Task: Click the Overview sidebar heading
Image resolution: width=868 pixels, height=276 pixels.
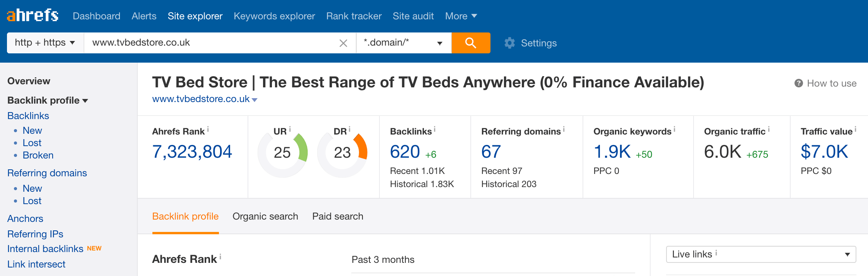Action: (29, 81)
